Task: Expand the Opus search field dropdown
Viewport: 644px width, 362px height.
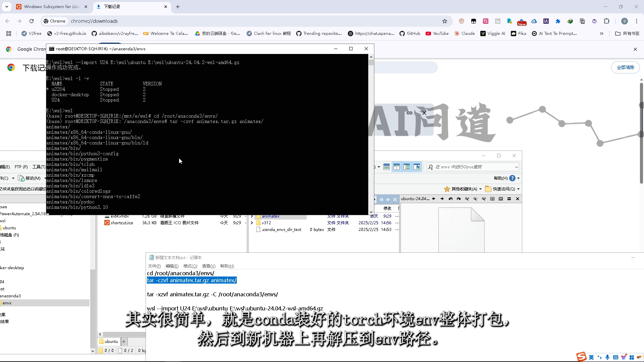Action: click(x=516, y=167)
